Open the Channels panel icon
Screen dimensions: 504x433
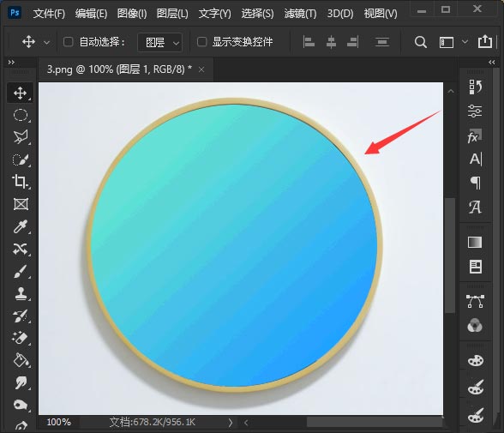pos(475,326)
